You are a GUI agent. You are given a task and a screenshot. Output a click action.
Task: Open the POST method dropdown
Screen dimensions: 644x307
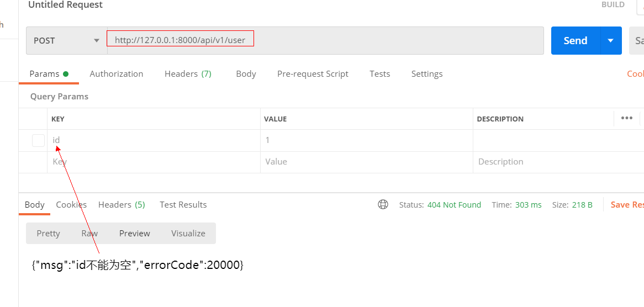pos(66,40)
